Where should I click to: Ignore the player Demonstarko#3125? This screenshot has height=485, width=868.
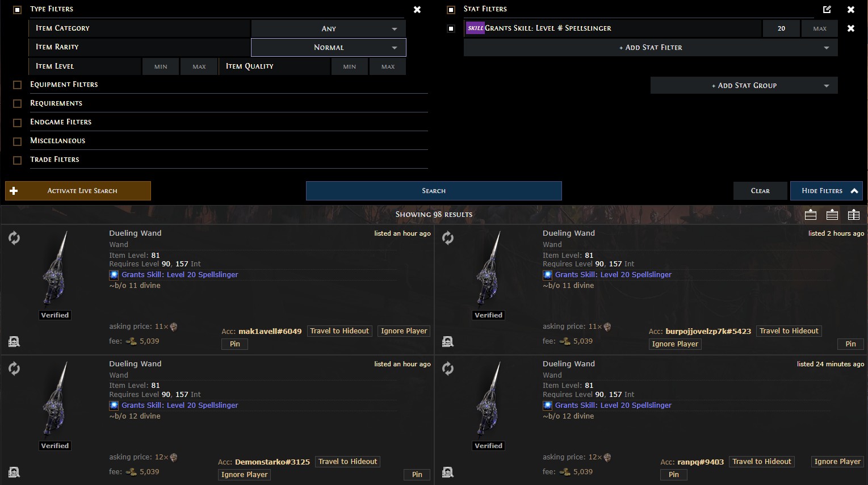point(245,475)
